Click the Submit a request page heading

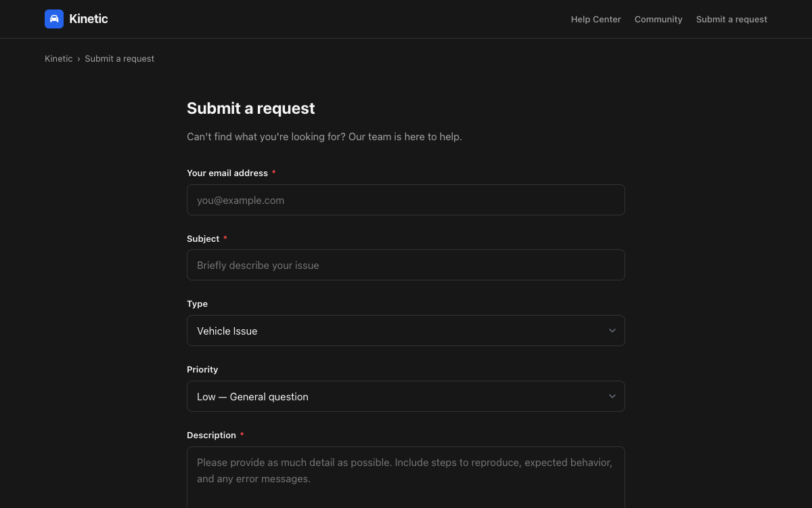point(251,108)
